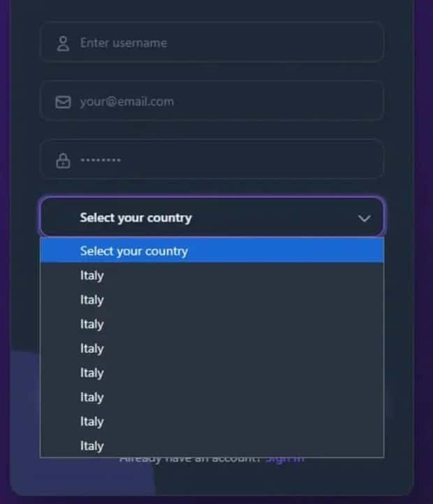
Task: Focus the Enter username input field
Action: [223, 43]
